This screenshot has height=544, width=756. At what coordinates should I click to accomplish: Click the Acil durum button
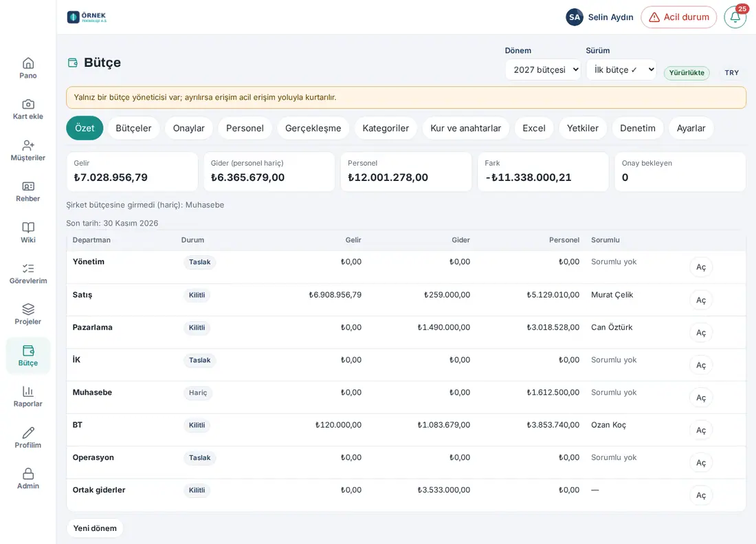(x=679, y=17)
